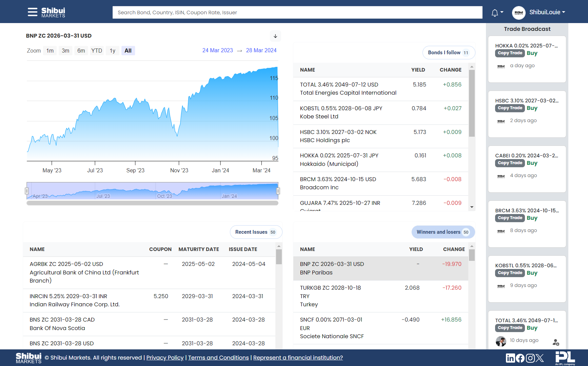Select TURKGB ZC 2028-10-18 TRY row
The image size is (588, 366).
(x=381, y=296)
